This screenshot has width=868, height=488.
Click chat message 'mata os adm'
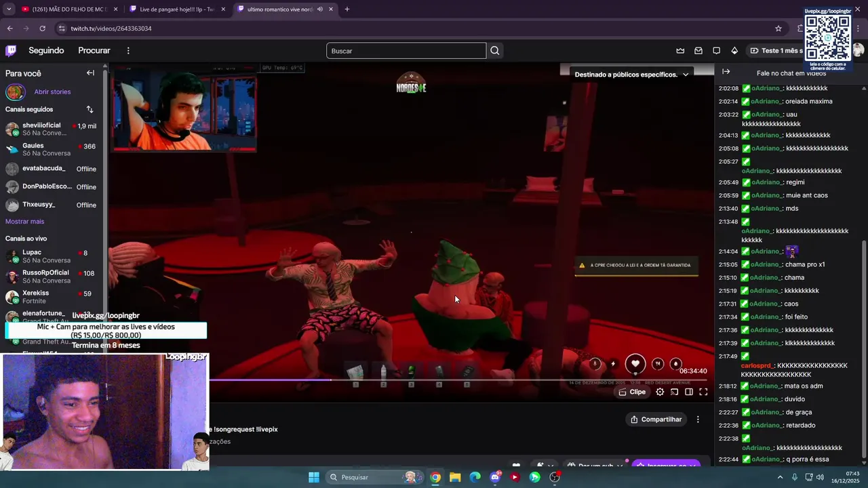pos(804,386)
